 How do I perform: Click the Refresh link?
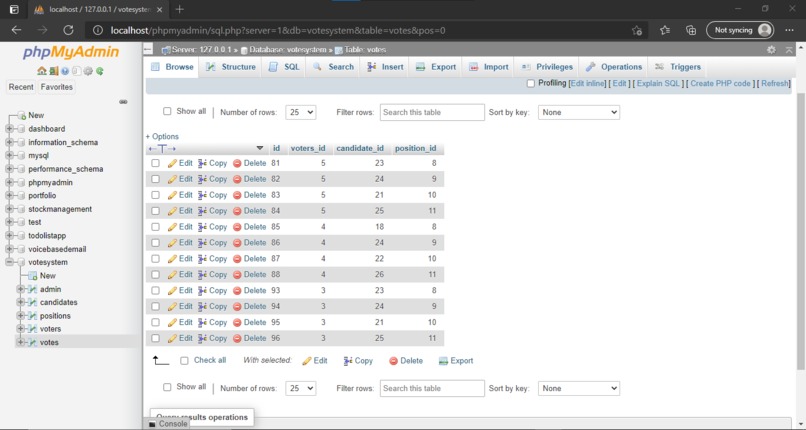click(x=775, y=83)
